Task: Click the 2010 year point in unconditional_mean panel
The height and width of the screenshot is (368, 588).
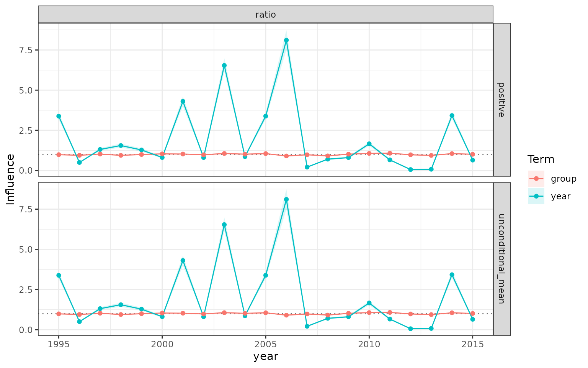Action: coord(369,303)
